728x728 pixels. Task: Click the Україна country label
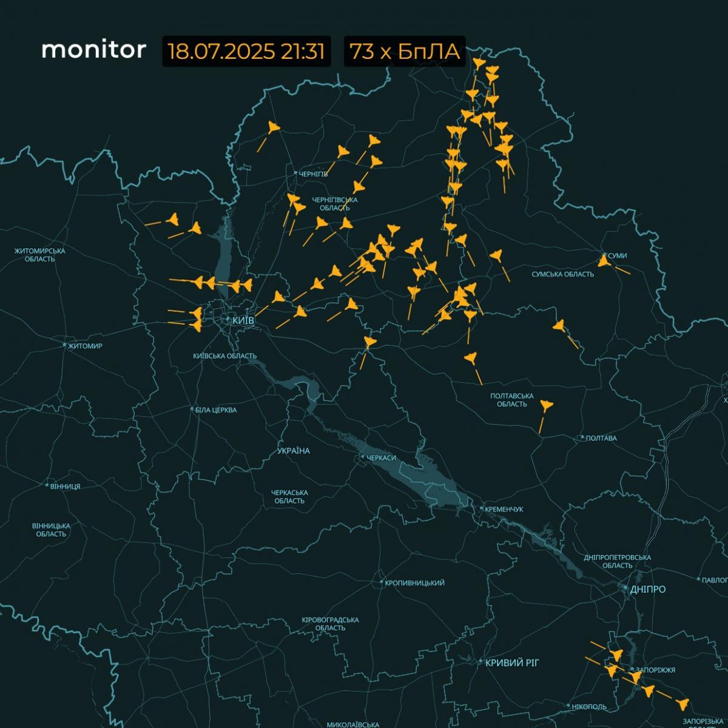(294, 451)
